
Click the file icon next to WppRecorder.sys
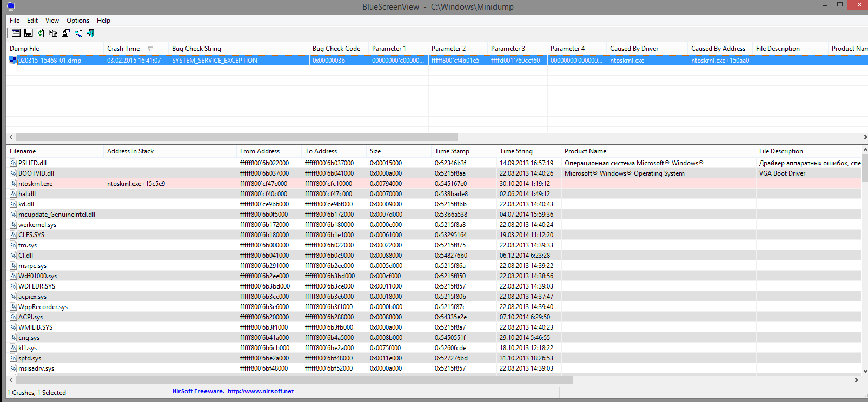[x=13, y=307]
